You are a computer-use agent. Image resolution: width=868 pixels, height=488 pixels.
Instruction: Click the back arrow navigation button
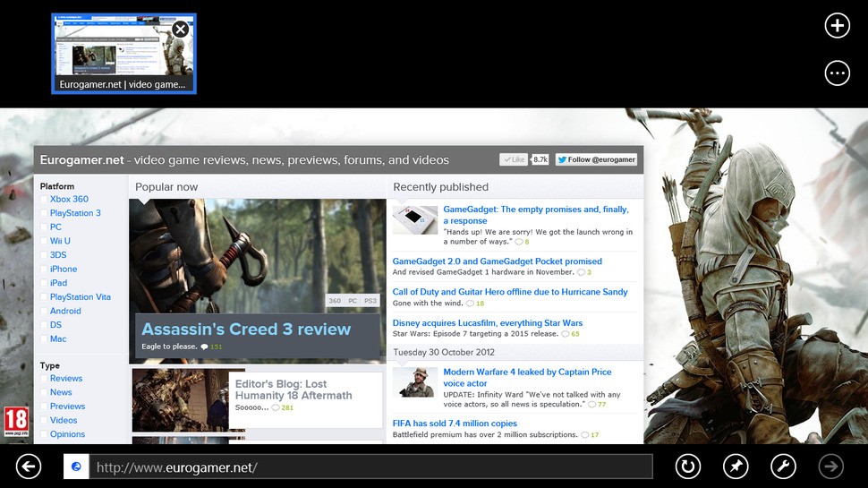pos(29,467)
